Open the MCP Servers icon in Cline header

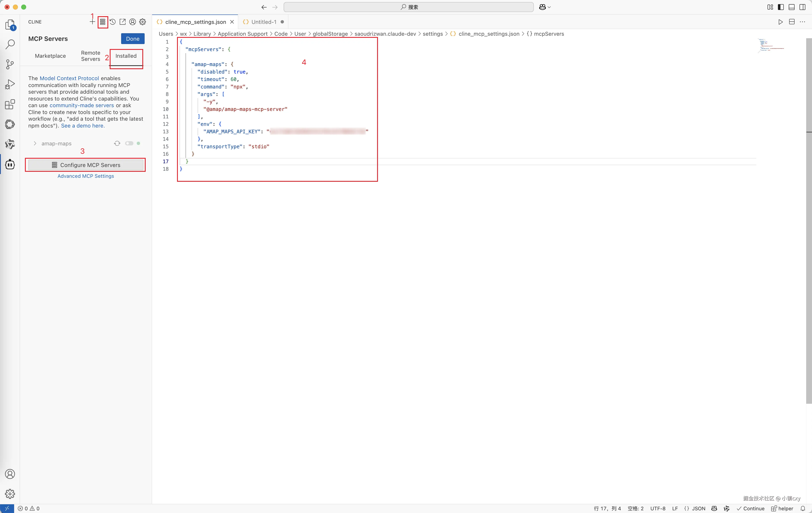102,22
